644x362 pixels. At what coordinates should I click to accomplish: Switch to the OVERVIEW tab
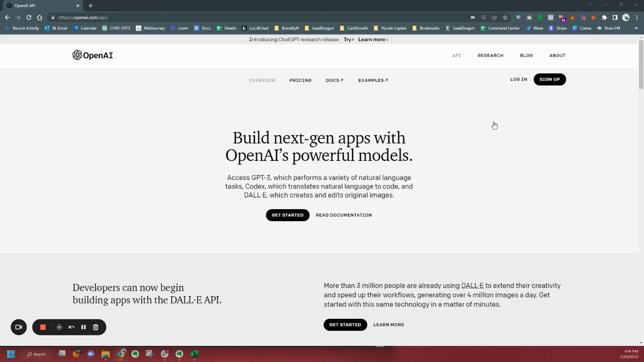tap(262, 80)
